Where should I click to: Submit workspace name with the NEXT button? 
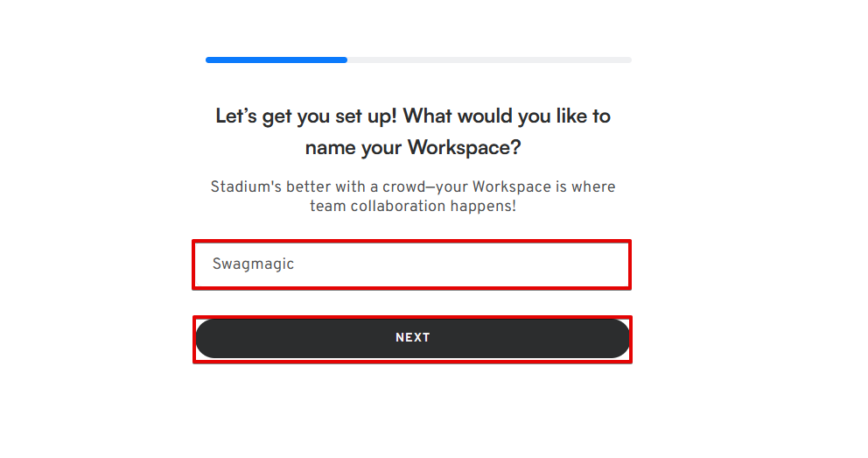click(413, 338)
